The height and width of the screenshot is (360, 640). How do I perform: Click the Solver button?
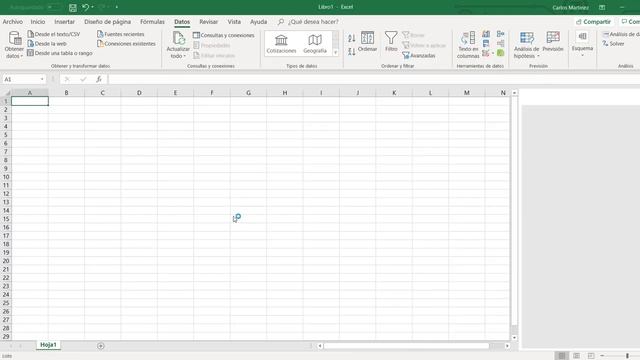[613, 43]
